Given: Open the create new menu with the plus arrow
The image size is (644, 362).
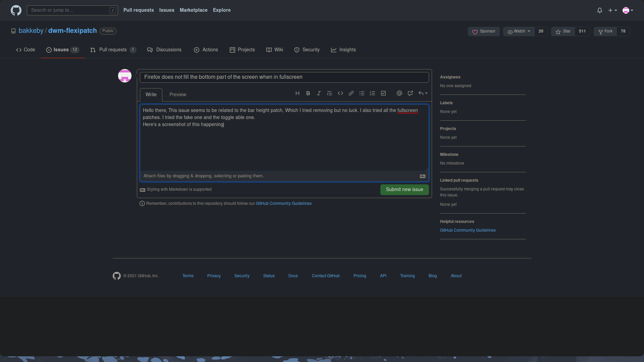Looking at the screenshot, I should click(612, 10).
